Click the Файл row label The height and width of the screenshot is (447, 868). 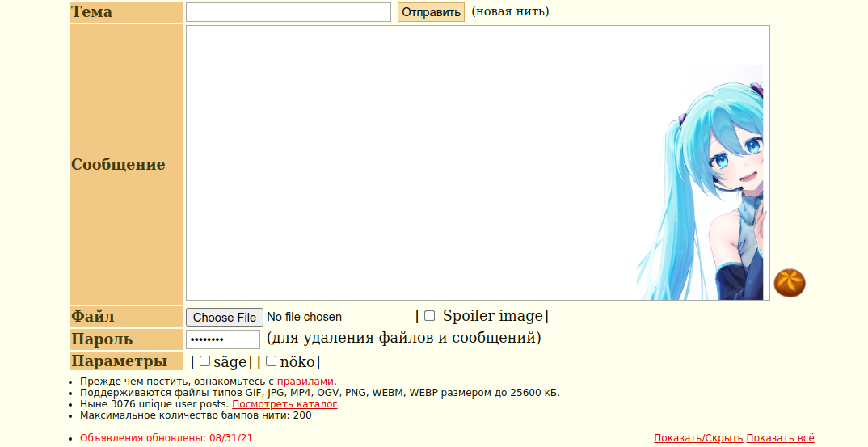pyautogui.click(x=93, y=316)
